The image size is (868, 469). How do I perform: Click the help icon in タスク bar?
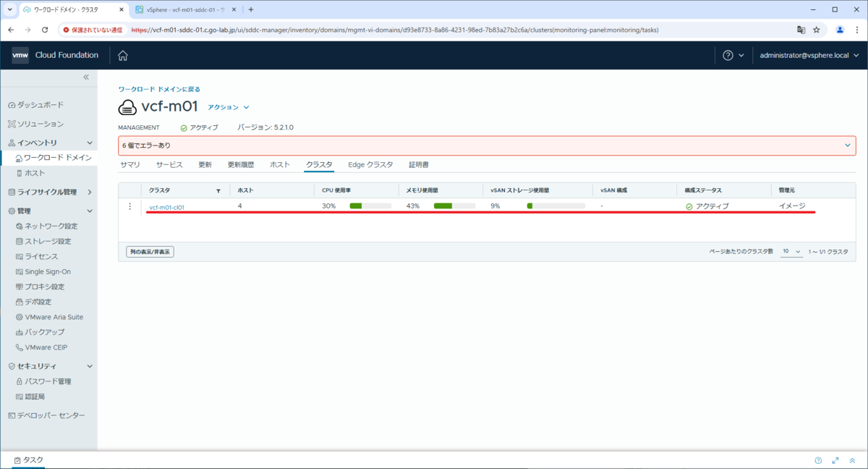[818, 460]
